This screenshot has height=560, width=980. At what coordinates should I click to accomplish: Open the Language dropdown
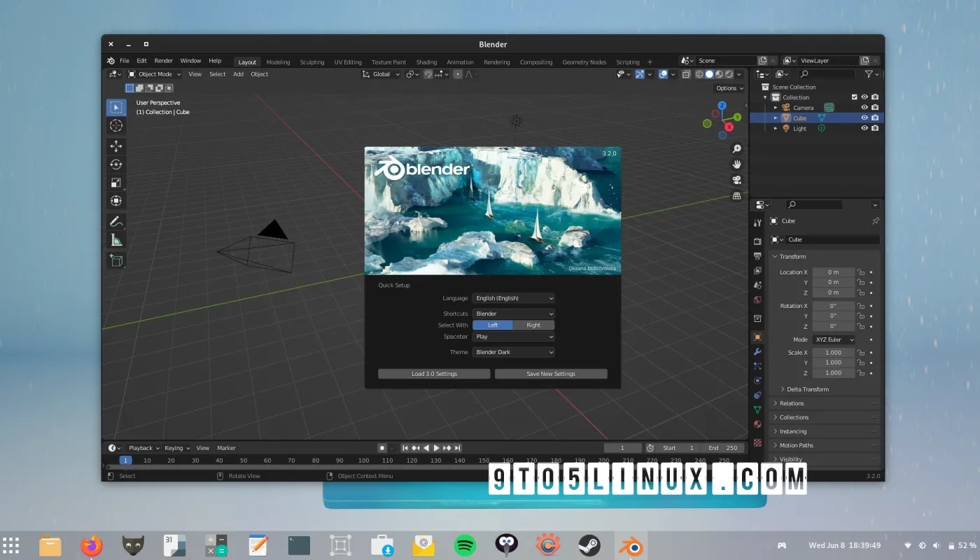[513, 298]
